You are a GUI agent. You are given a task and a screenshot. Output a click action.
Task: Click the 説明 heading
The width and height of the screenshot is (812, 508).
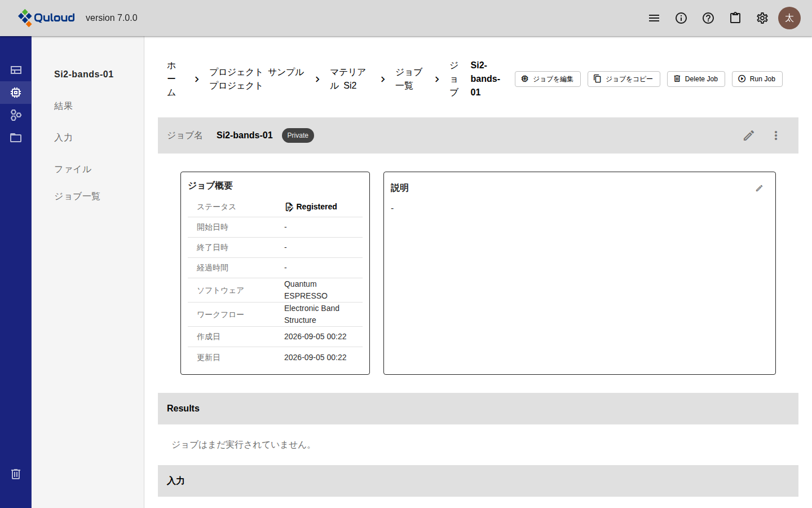pyautogui.click(x=400, y=188)
